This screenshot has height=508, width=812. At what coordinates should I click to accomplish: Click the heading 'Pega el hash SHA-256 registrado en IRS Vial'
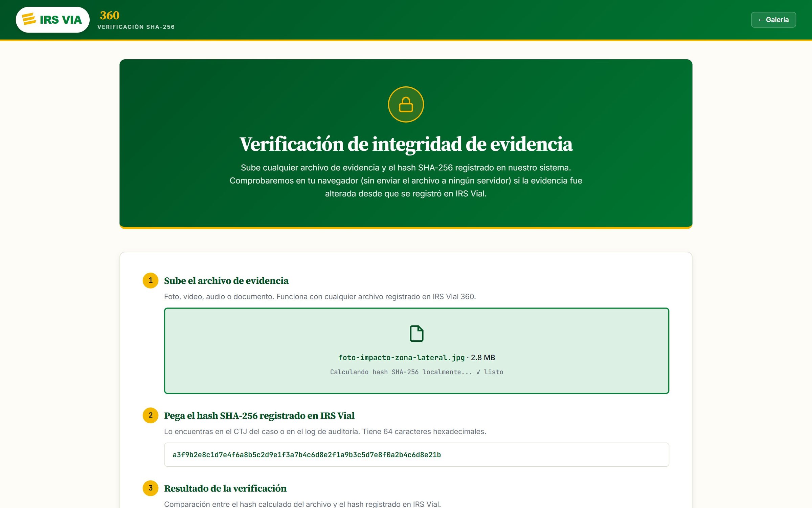point(259,416)
